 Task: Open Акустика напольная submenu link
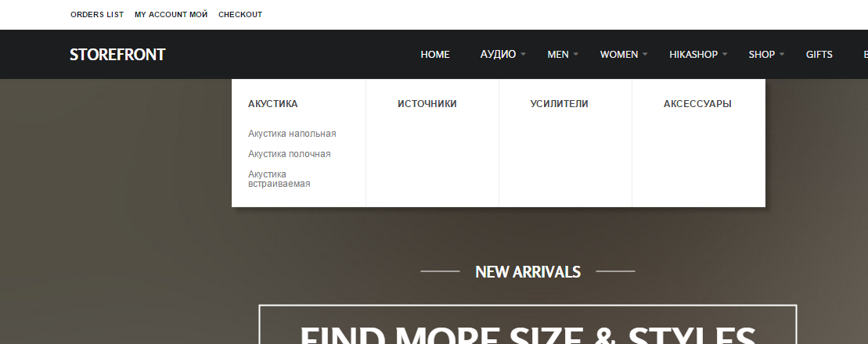(x=292, y=133)
